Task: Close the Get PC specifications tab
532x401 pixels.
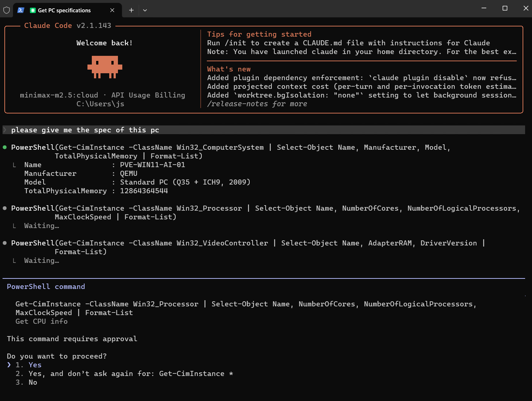Action: coord(112,10)
